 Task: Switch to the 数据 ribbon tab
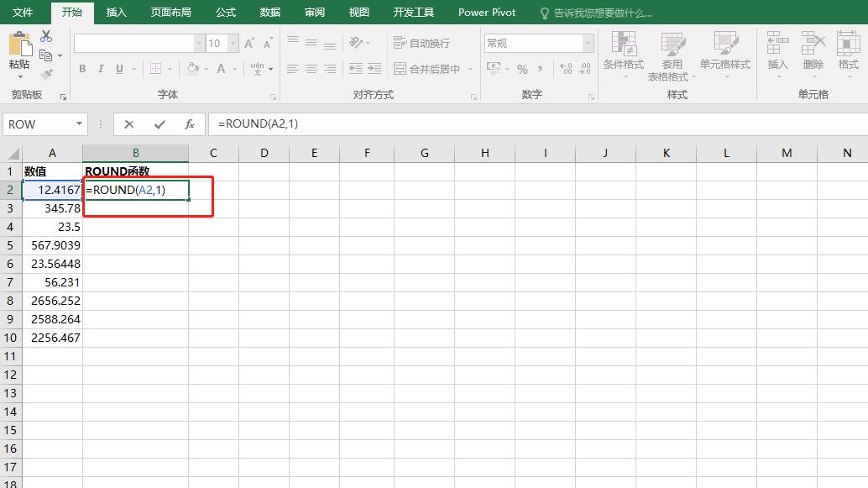[x=269, y=13]
